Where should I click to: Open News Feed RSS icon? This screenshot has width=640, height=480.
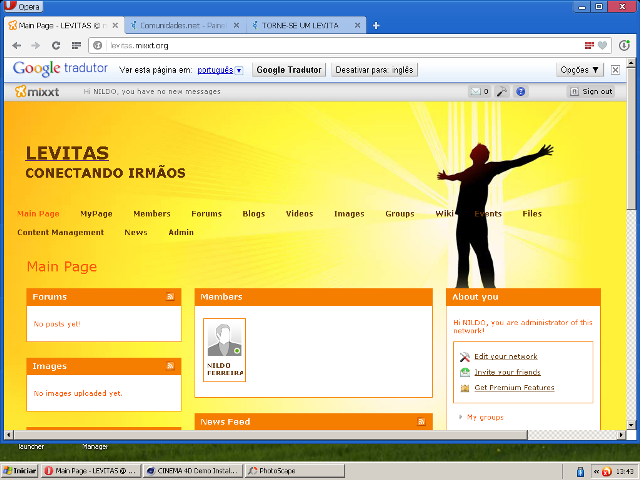pos(421,422)
